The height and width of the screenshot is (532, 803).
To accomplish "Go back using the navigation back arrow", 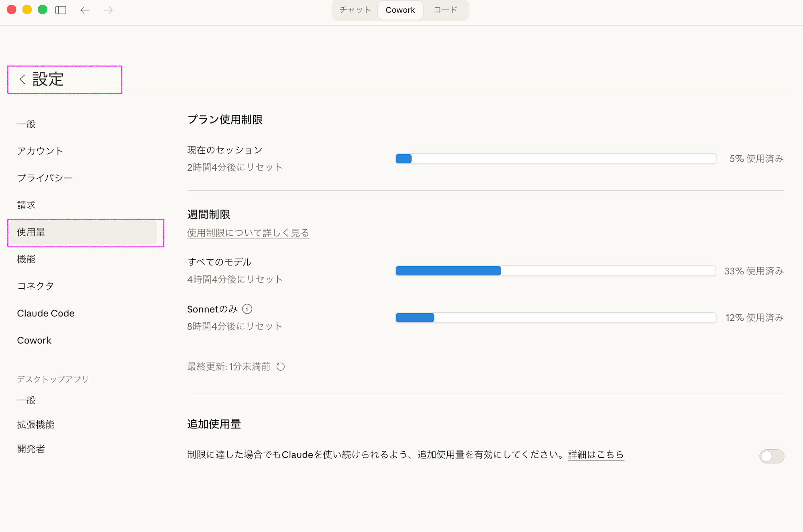I will pos(85,10).
